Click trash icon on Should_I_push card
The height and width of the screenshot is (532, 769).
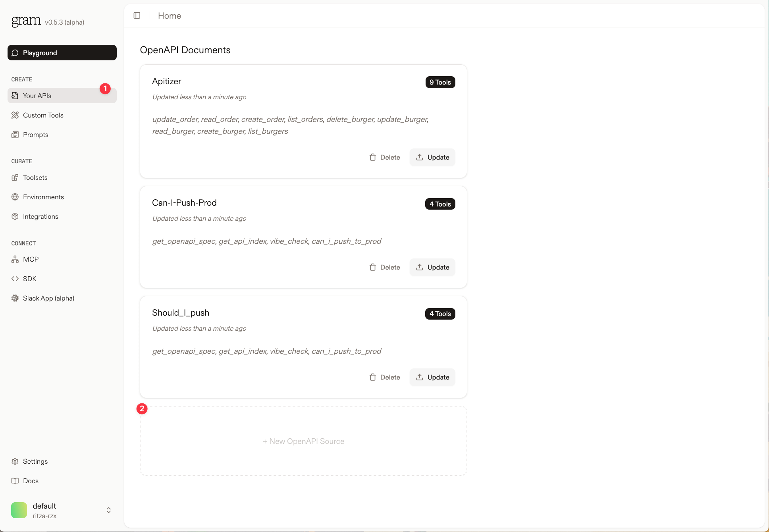coord(372,377)
